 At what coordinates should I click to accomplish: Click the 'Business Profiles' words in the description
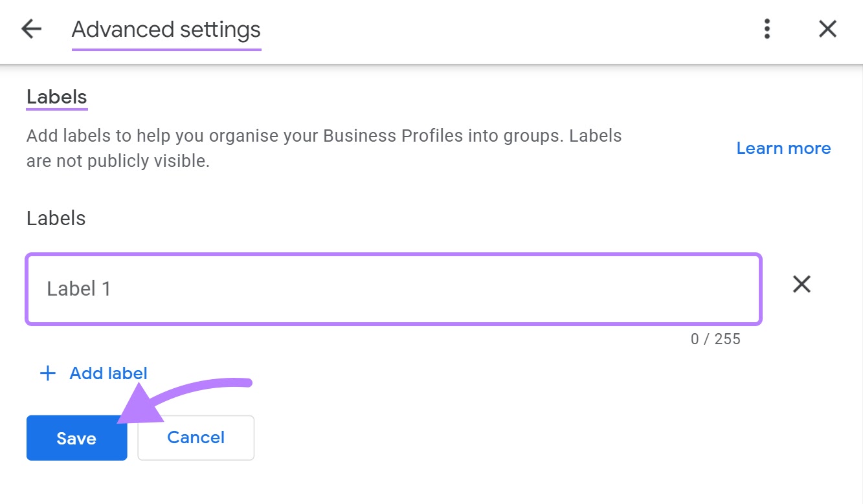tap(394, 137)
